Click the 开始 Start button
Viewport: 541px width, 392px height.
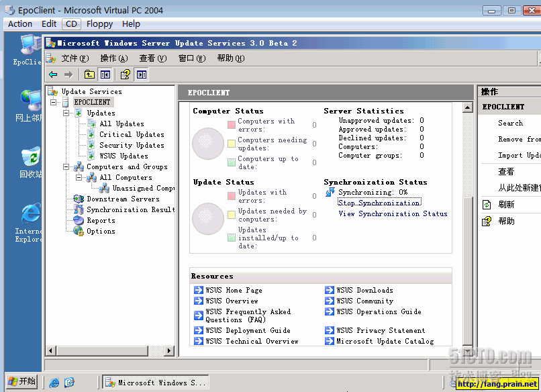[x=21, y=381]
